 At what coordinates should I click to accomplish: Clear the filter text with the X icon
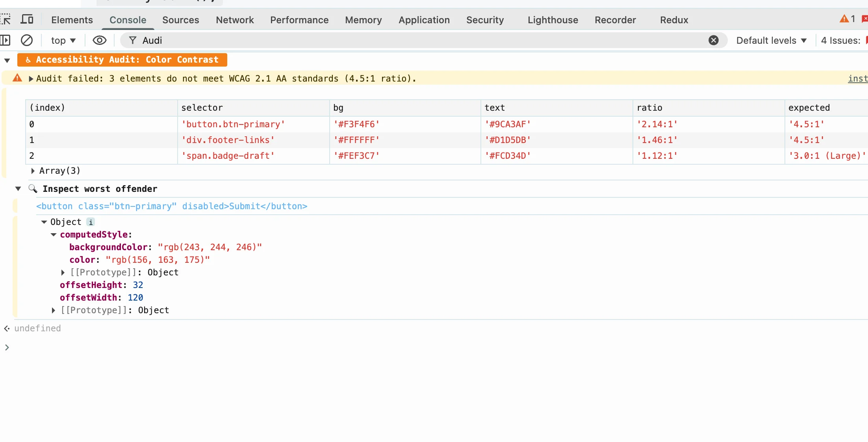[x=714, y=40]
